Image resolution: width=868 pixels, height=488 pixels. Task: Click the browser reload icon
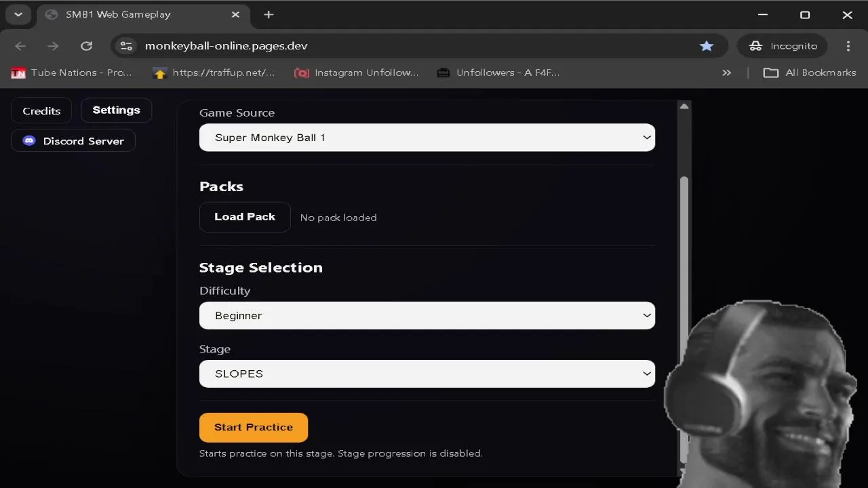coord(86,46)
